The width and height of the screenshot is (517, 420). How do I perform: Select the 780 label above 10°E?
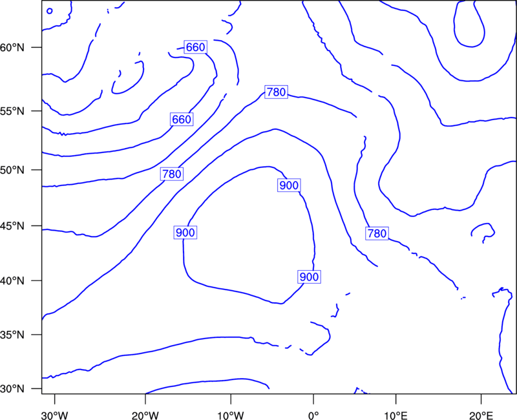coord(377,233)
